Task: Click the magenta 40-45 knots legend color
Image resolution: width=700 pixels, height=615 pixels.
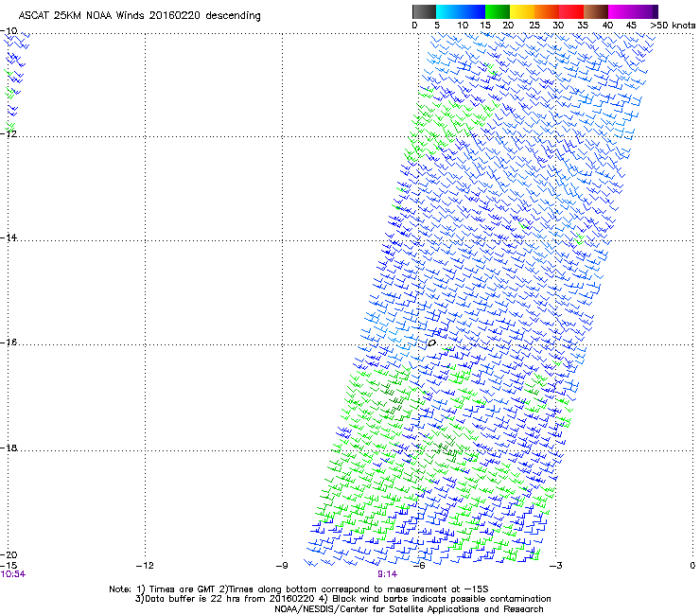Action: click(x=621, y=11)
